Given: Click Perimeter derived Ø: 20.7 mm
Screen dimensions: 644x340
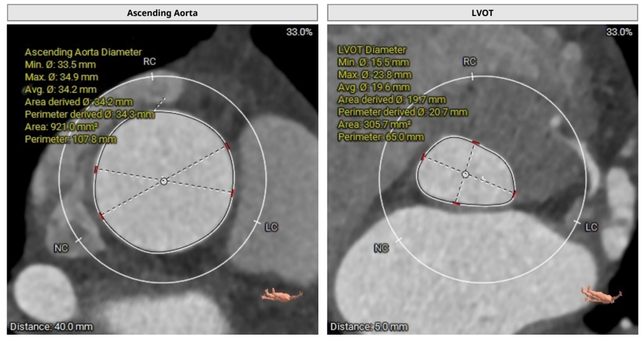Looking at the screenshot, I should click(x=403, y=112).
